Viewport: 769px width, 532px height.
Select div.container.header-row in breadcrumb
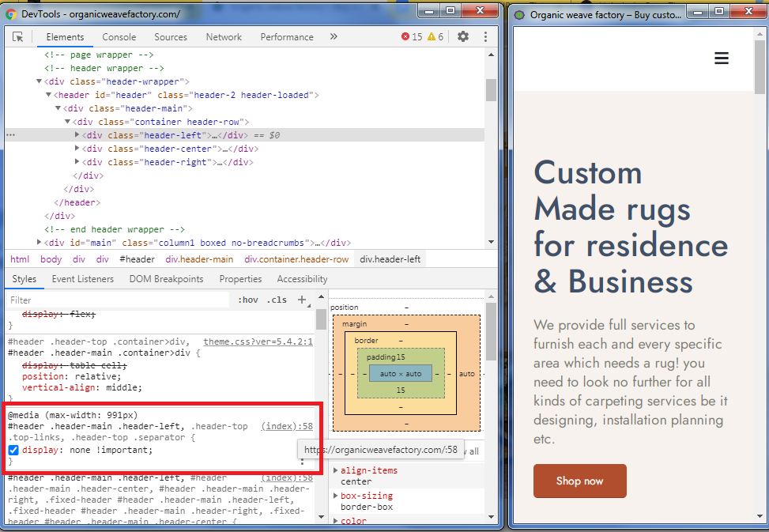(x=296, y=259)
